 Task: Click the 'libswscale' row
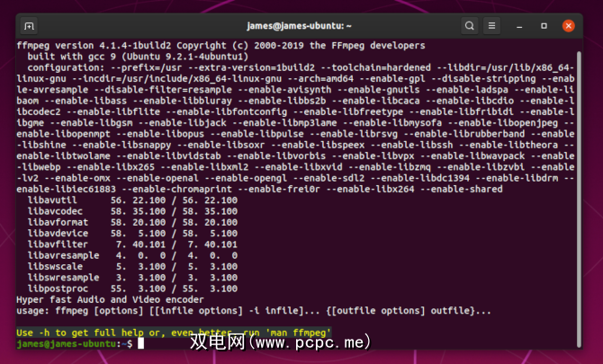point(132,267)
